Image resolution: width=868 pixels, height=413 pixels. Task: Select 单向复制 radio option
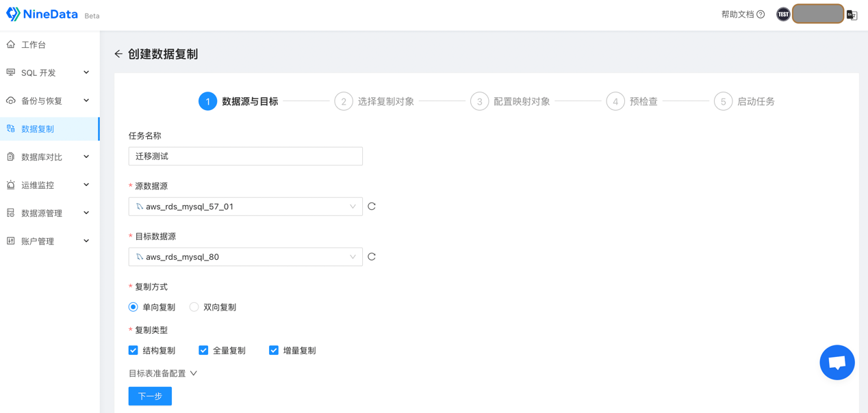133,307
